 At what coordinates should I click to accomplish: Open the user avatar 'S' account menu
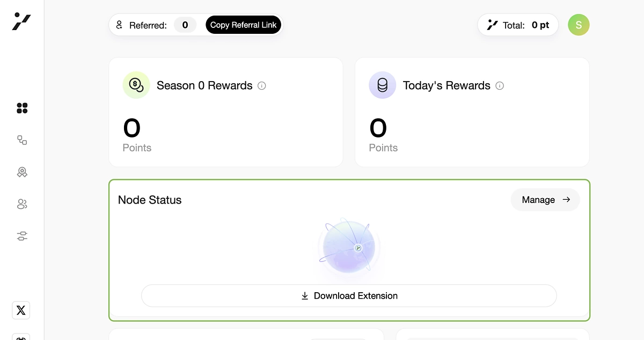(579, 25)
